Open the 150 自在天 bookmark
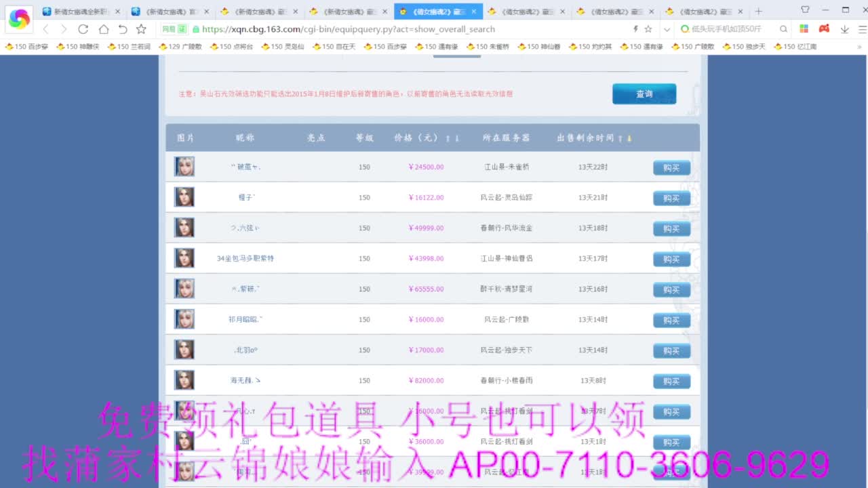Screen dimensions: 868x488 [334, 47]
